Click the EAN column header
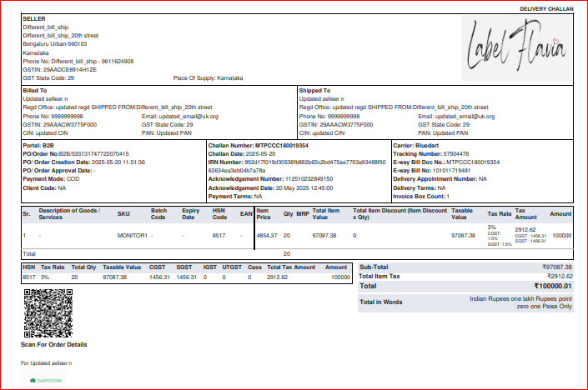This screenshot has width=588, height=390. click(246, 214)
